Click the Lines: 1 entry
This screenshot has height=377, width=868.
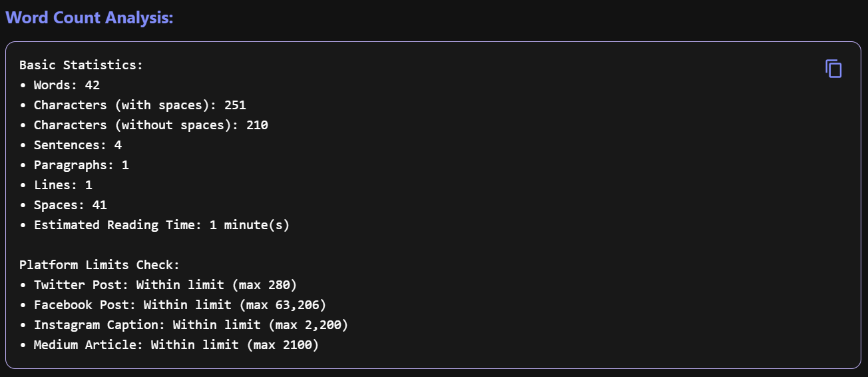(56, 185)
